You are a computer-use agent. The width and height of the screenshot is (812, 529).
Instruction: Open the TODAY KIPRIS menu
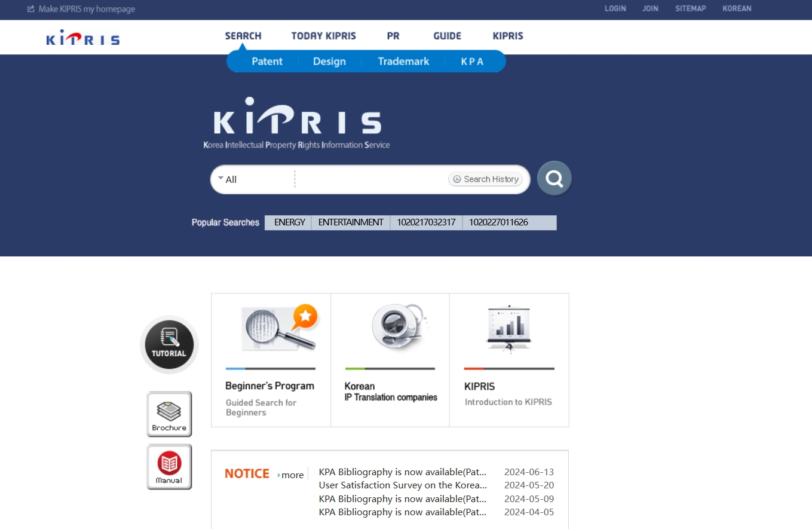324,36
